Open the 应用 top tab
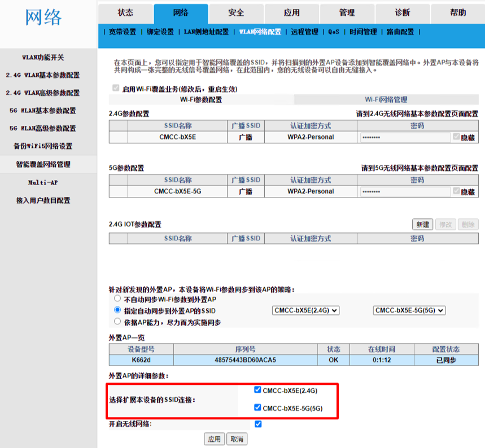 click(292, 12)
